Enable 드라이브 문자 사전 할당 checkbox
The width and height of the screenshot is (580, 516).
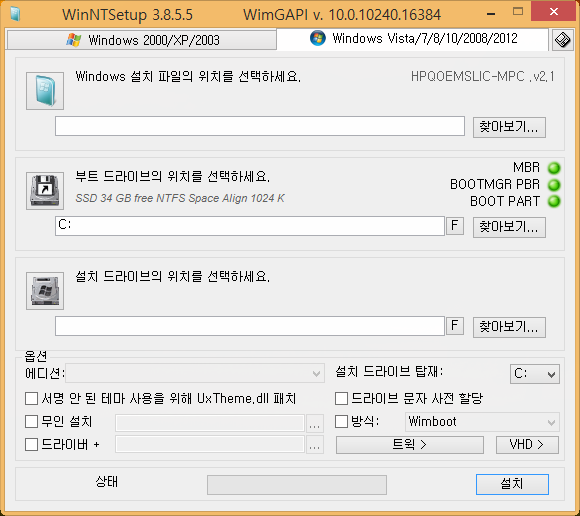[341, 399]
